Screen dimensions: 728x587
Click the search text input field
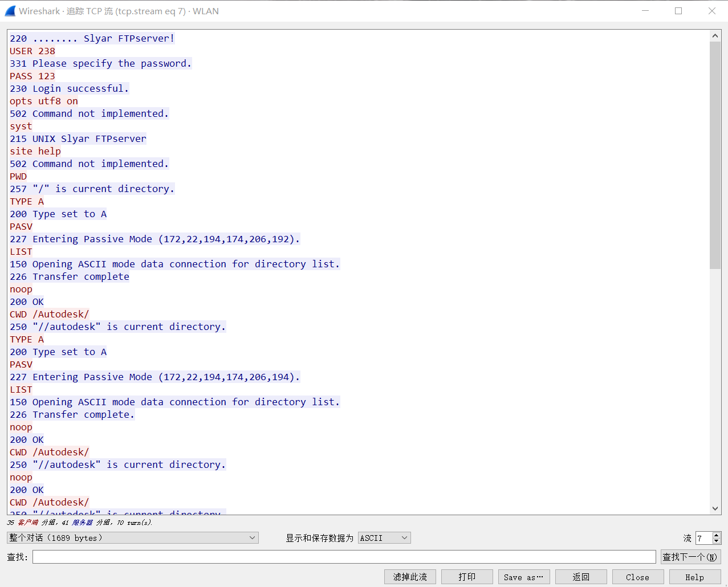pyautogui.click(x=344, y=557)
